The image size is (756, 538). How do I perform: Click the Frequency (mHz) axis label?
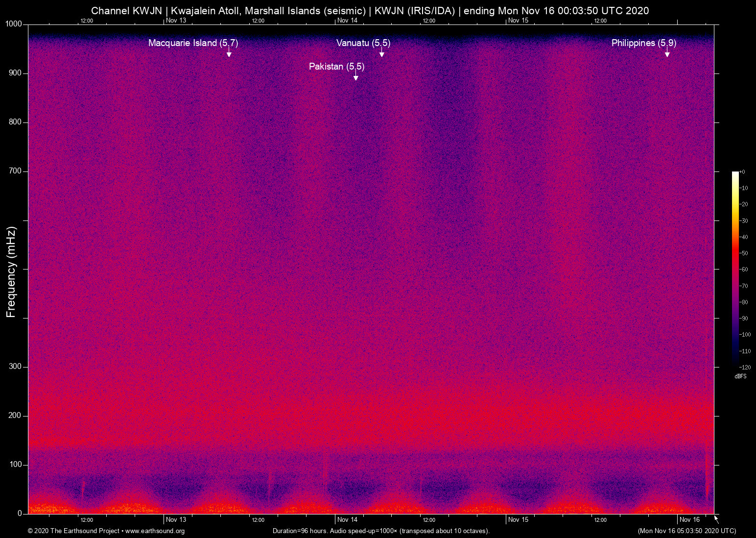click(10, 269)
